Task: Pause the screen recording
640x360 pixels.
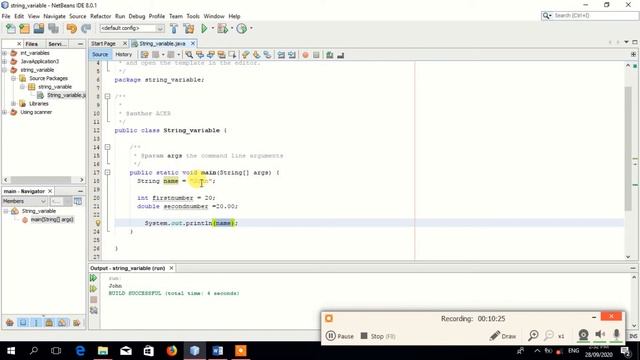Action: pyautogui.click(x=340, y=336)
